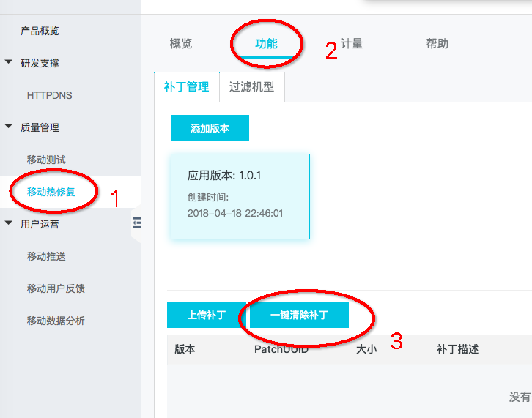Screen dimensions: 532x418
Task: Switch to the 概览 tab
Action: (x=181, y=44)
